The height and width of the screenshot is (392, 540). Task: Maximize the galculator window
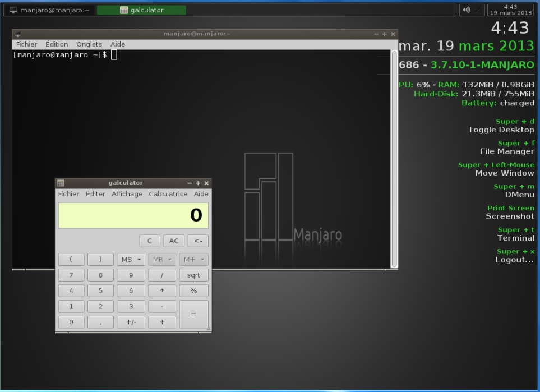pyautogui.click(x=198, y=183)
